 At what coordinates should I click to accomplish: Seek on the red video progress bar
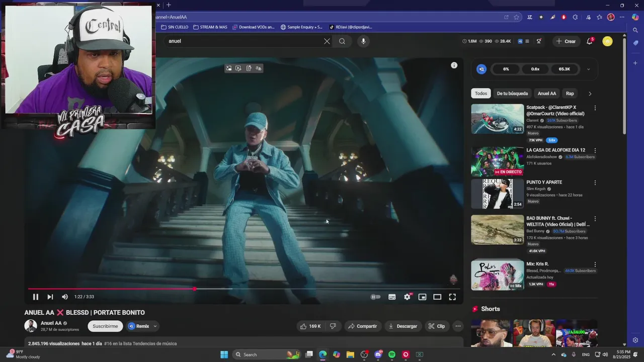pyautogui.click(x=244, y=289)
